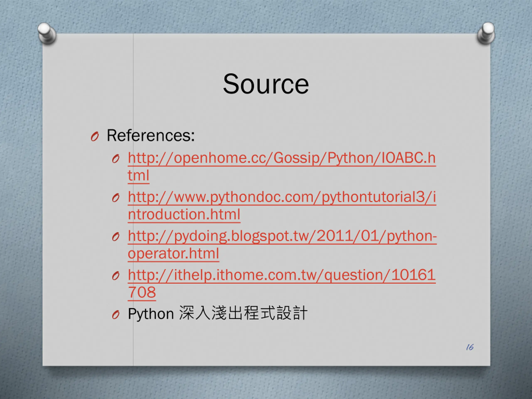Click the slide number 16

[469, 347]
